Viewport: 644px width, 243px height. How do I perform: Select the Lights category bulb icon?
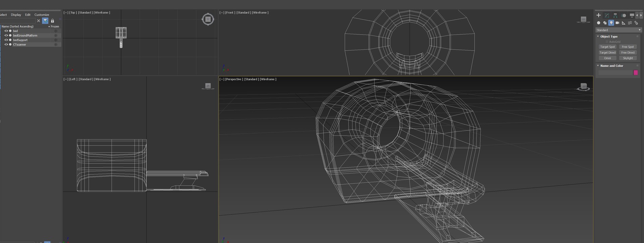611,23
